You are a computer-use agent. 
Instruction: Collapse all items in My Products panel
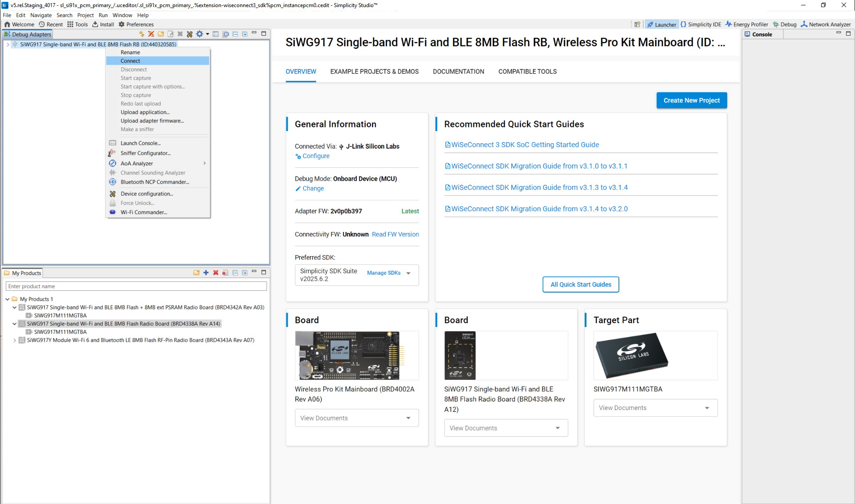pyautogui.click(x=235, y=273)
